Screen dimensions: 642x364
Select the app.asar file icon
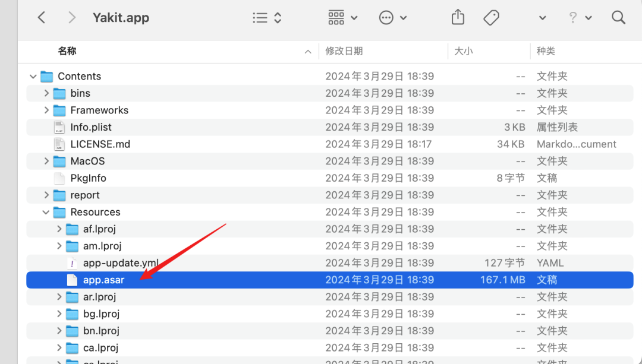tap(72, 280)
